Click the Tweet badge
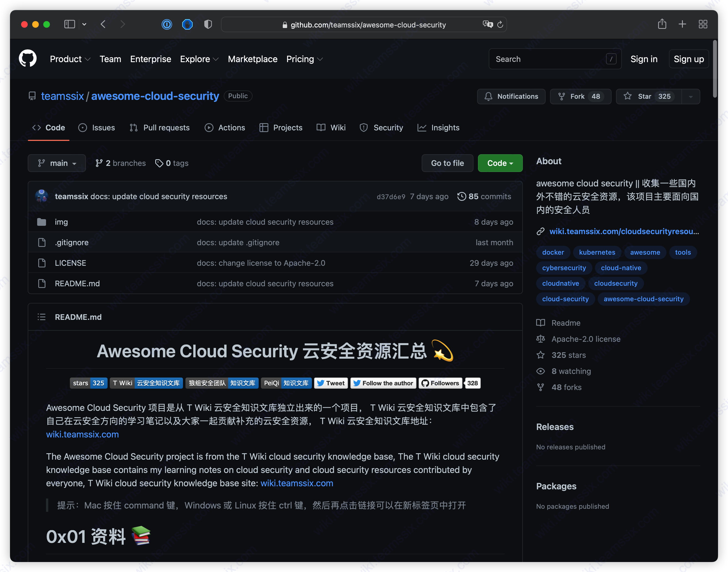 coord(331,383)
